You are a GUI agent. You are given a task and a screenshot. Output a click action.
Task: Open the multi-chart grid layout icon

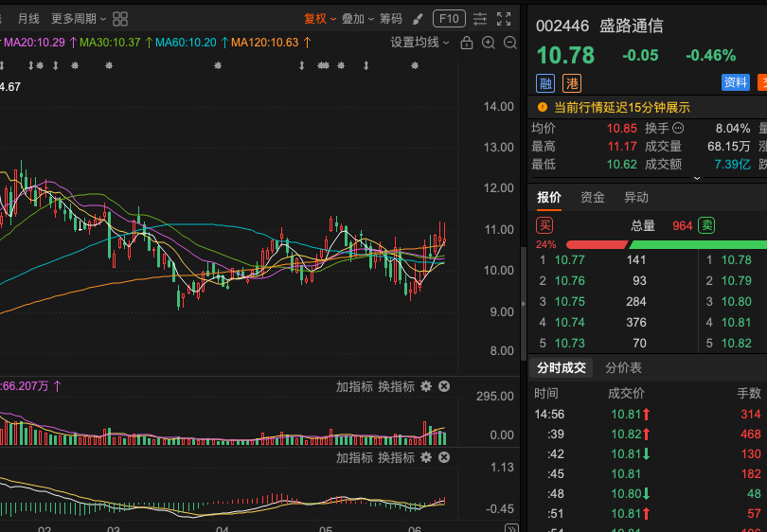click(120, 19)
